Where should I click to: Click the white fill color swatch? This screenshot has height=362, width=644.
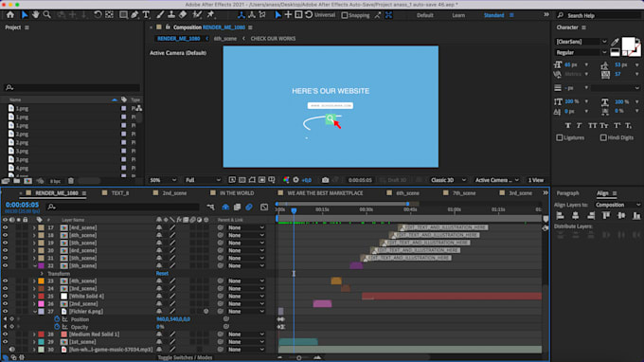(628, 44)
